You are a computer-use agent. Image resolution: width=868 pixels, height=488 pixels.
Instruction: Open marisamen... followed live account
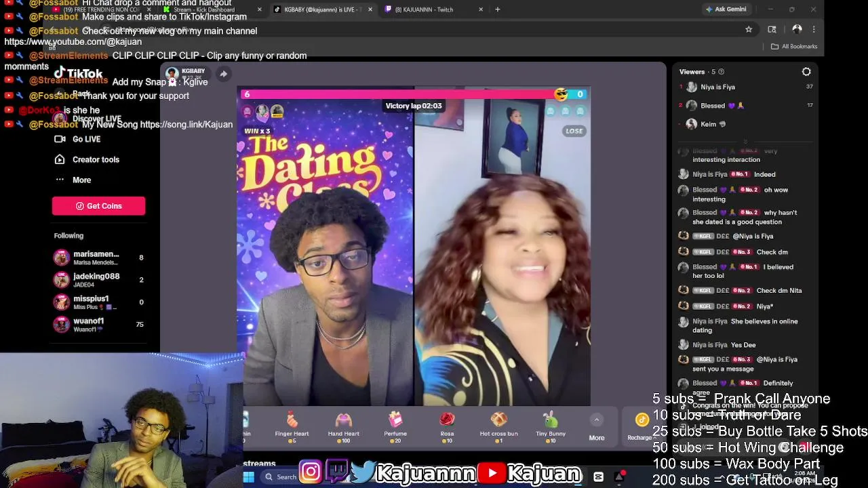point(98,258)
